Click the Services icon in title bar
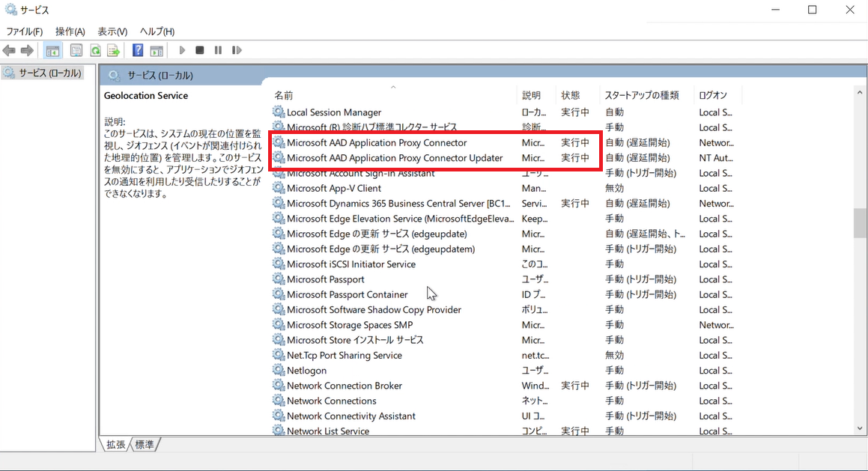Viewport: 868px width, 471px height. click(x=10, y=10)
